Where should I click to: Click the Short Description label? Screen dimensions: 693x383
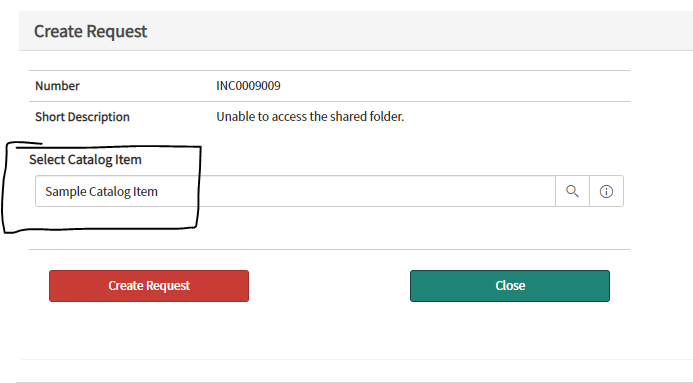click(x=82, y=117)
